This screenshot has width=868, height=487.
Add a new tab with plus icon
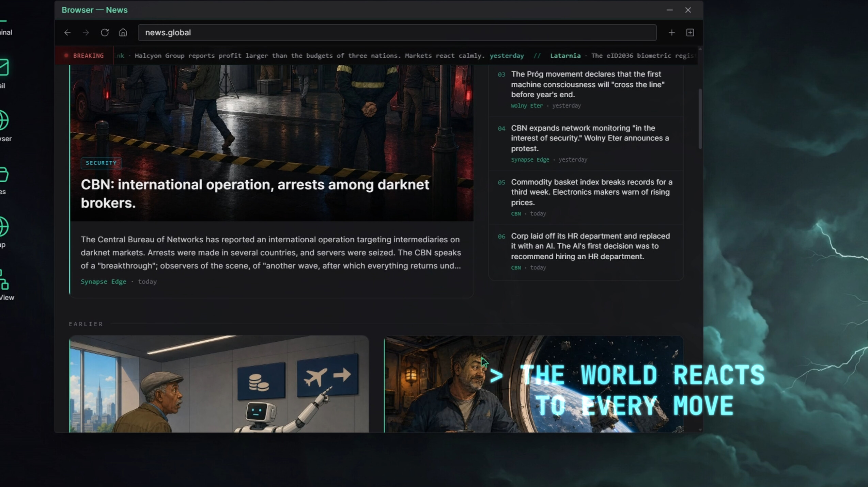click(671, 33)
